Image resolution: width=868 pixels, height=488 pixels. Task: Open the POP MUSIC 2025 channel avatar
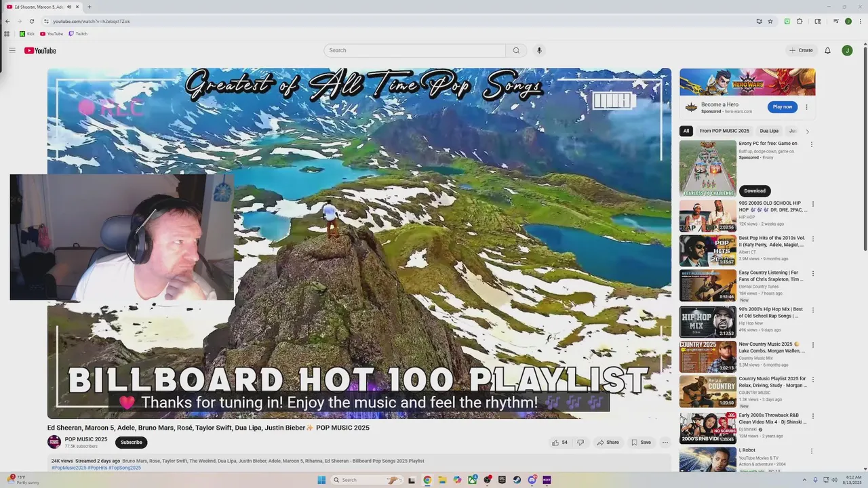pyautogui.click(x=54, y=442)
